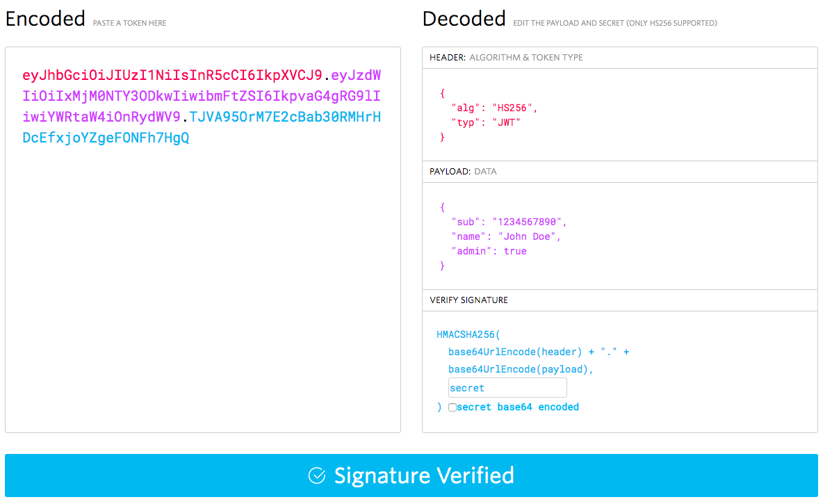Click the PAYLOAD: DATA section label

tap(463, 171)
